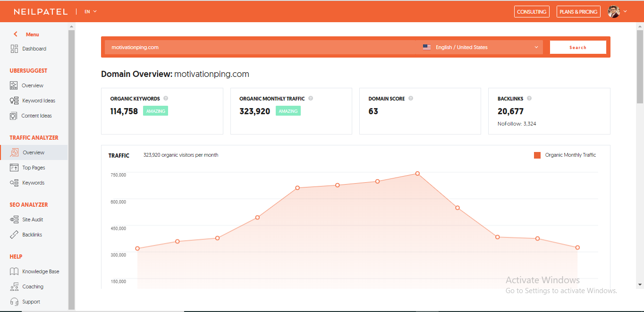Viewport: 644px width, 312px height.
Task: Open Top Pages icon in Traffic Analyzer
Action: click(14, 168)
